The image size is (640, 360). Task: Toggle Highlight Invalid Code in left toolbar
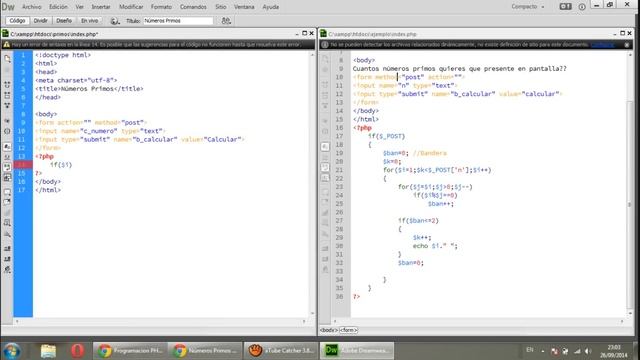(x=7, y=157)
